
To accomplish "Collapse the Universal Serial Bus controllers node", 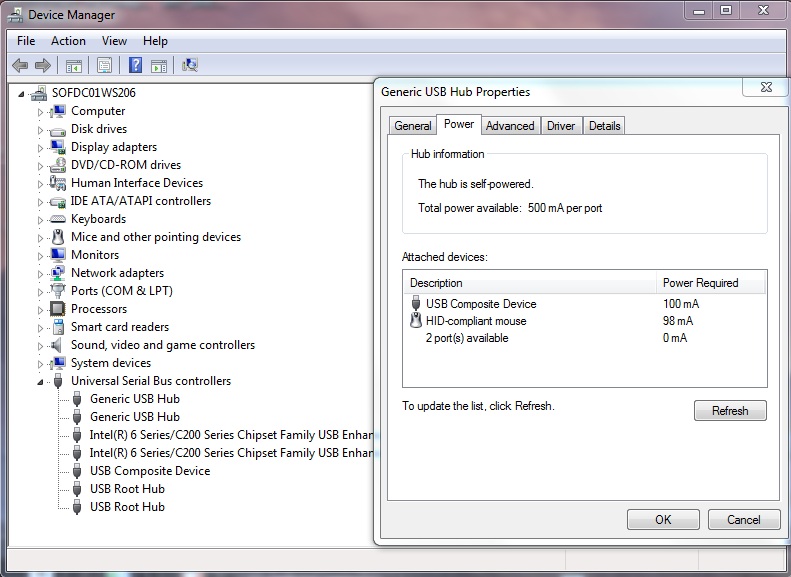I will point(41,382).
